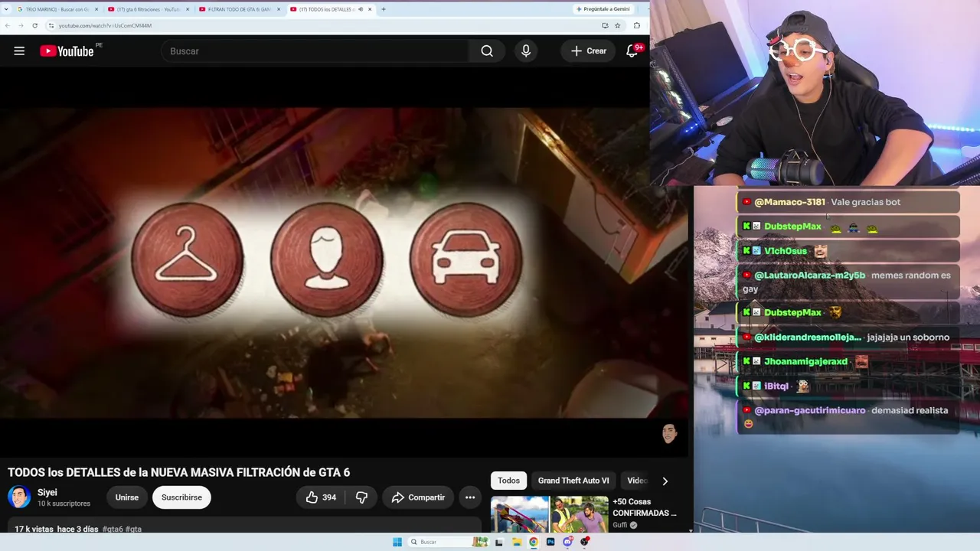Install or cast from the address bar icon
The height and width of the screenshot is (551, 980).
click(x=605, y=25)
